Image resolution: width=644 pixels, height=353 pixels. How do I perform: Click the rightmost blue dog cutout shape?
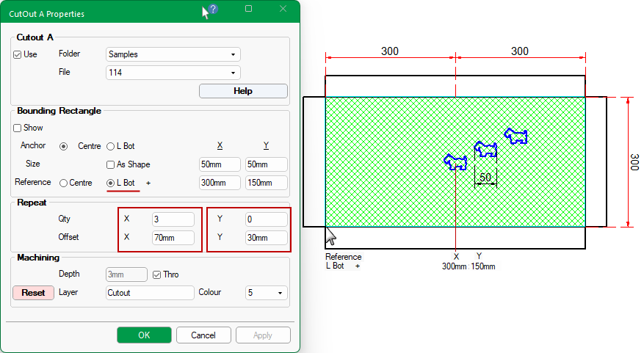click(515, 136)
